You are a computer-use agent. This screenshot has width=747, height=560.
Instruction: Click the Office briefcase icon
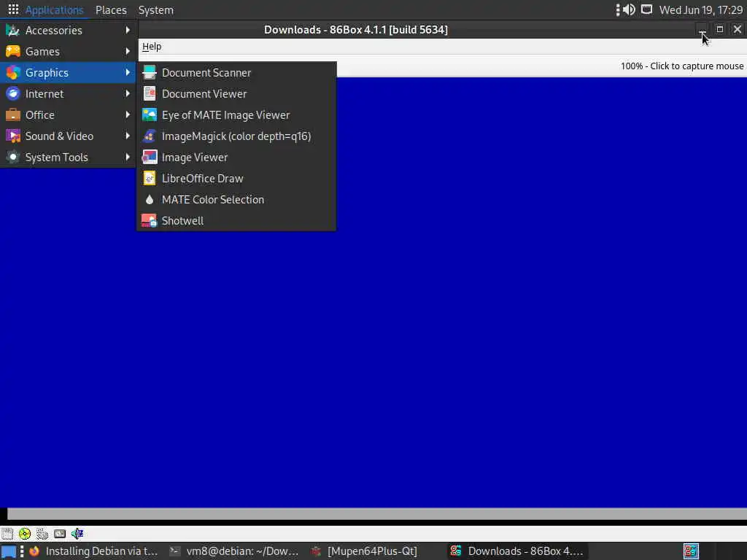[x=13, y=114]
